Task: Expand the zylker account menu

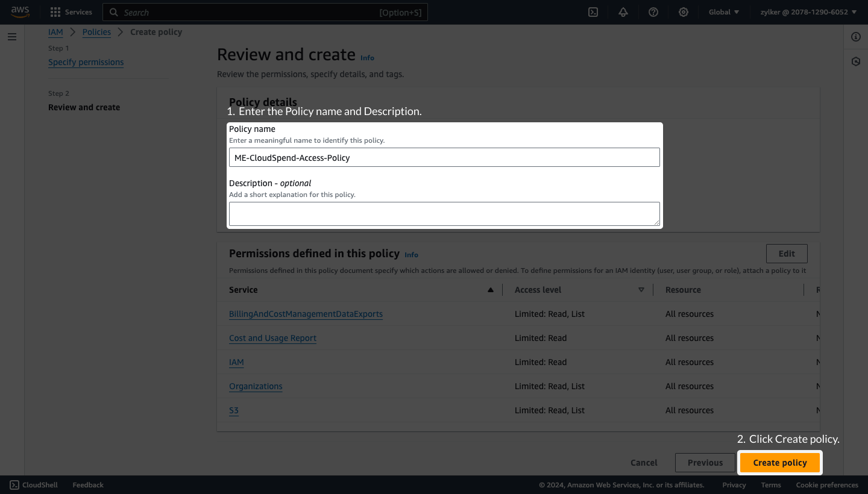Action: [808, 12]
